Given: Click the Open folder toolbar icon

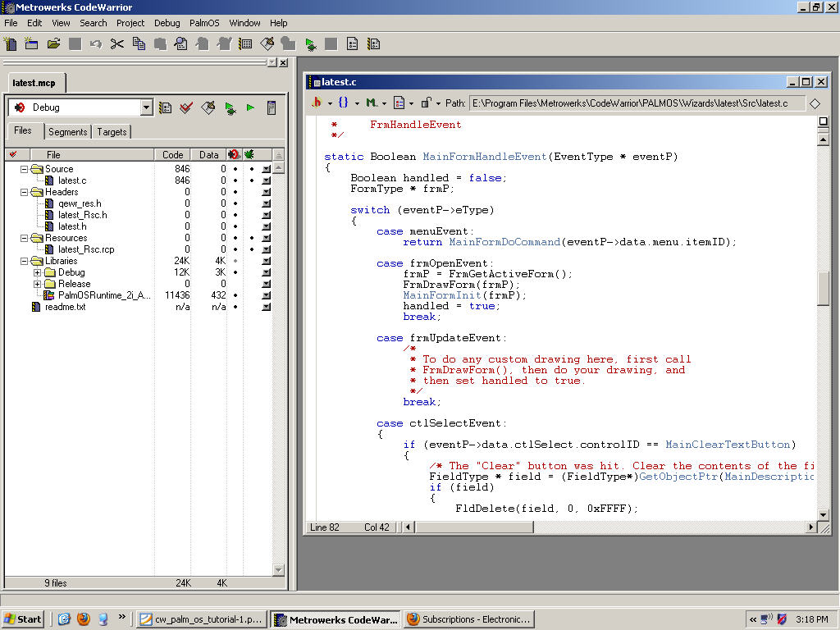Looking at the screenshot, I should [x=53, y=44].
